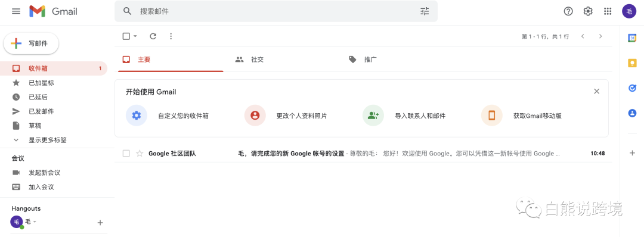The height and width of the screenshot is (237, 644).
Task: Open the Hangouts 毛 status dropdown
Action: click(35, 222)
